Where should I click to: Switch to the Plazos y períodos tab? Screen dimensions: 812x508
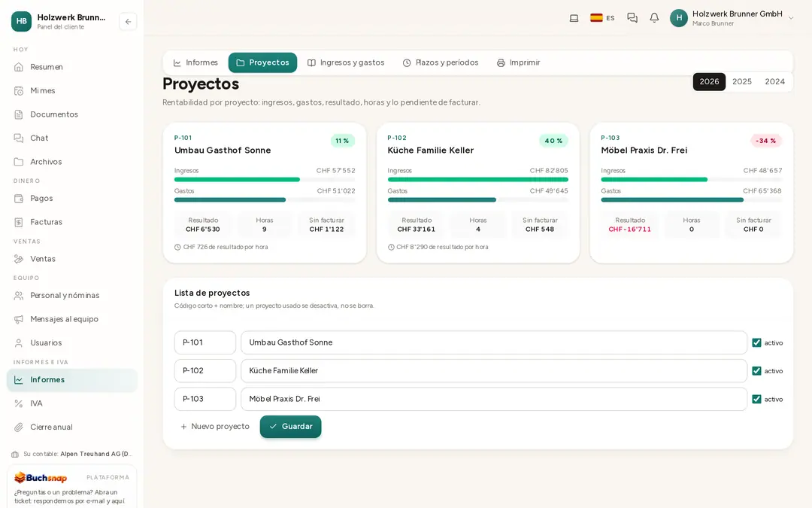441,62
